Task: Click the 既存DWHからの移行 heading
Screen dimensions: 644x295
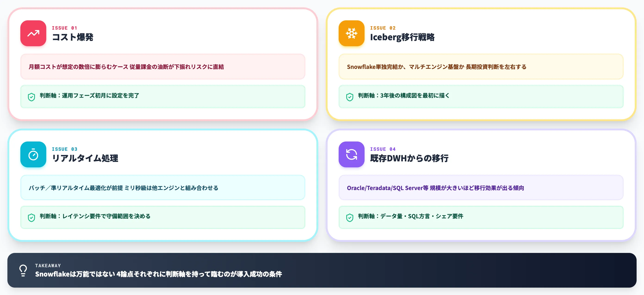Action: pos(409,158)
